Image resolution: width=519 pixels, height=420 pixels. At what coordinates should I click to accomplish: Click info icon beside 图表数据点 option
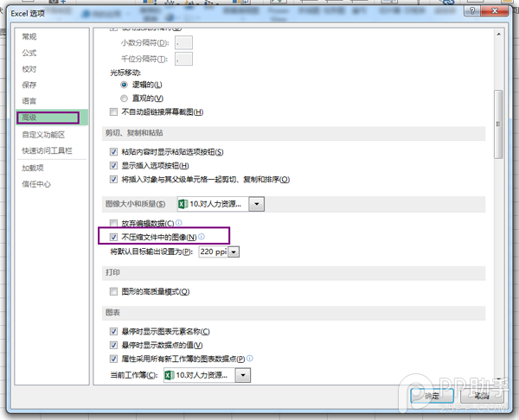(x=250, y=358)
